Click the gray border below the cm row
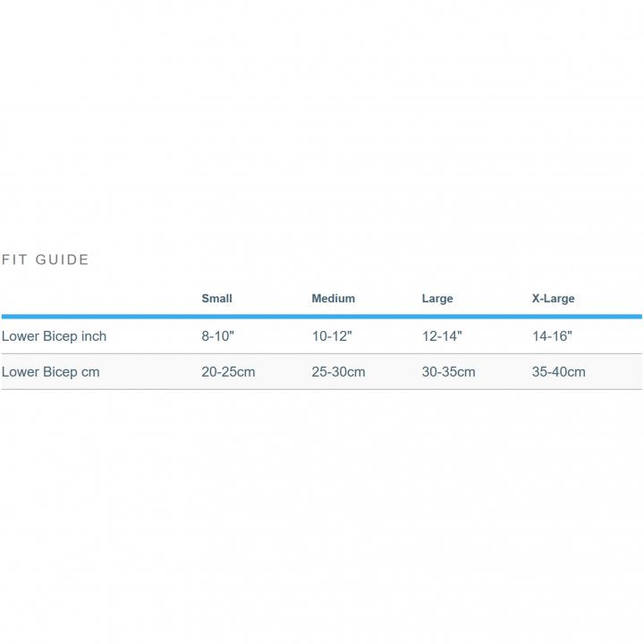Viewport: 644px width, 644px height. [322, 390]
